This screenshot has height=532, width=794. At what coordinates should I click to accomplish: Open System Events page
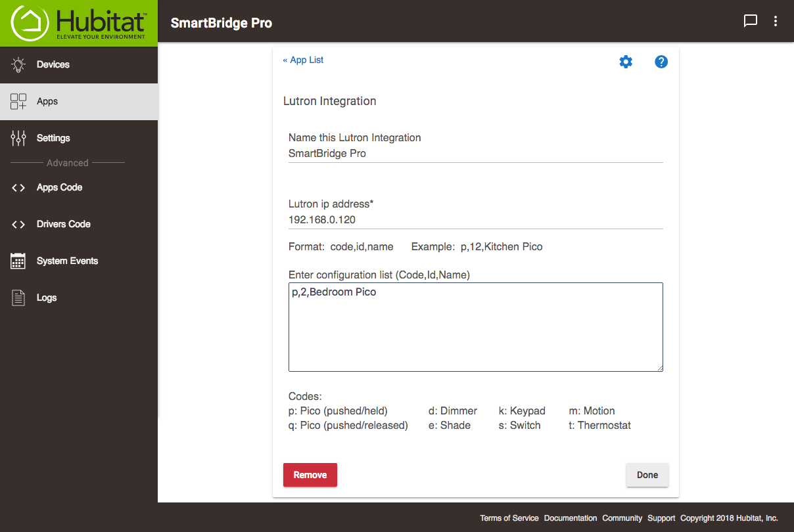pos(79,261)
